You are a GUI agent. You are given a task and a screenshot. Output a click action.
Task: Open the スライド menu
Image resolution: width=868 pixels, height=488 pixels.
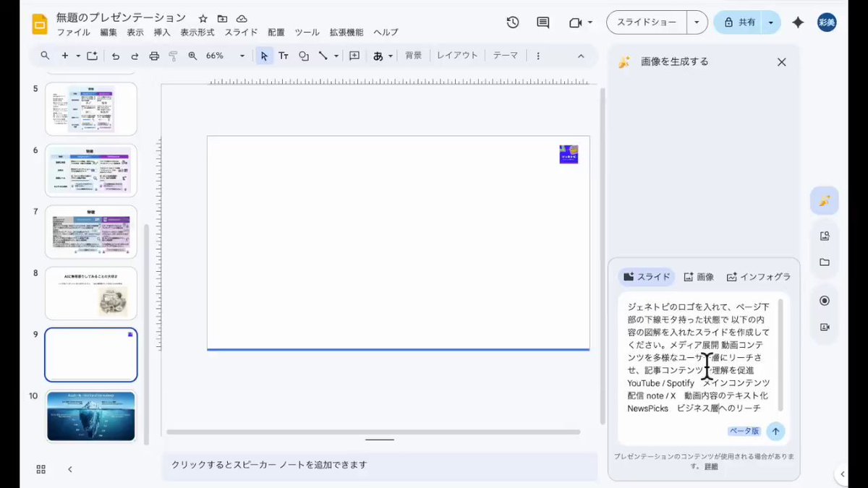point(241,33)
